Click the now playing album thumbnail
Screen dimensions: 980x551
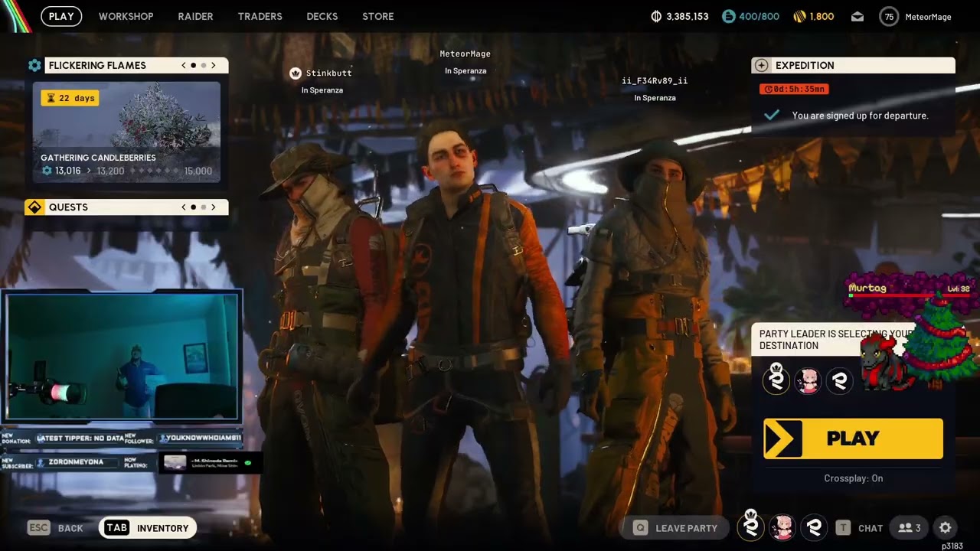pyautogui.click(x=175, y=462)
